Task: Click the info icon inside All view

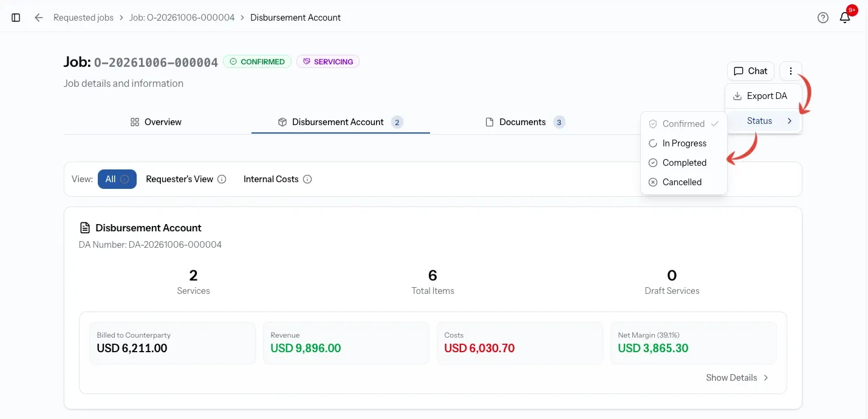Action: [x=125, y=179]
